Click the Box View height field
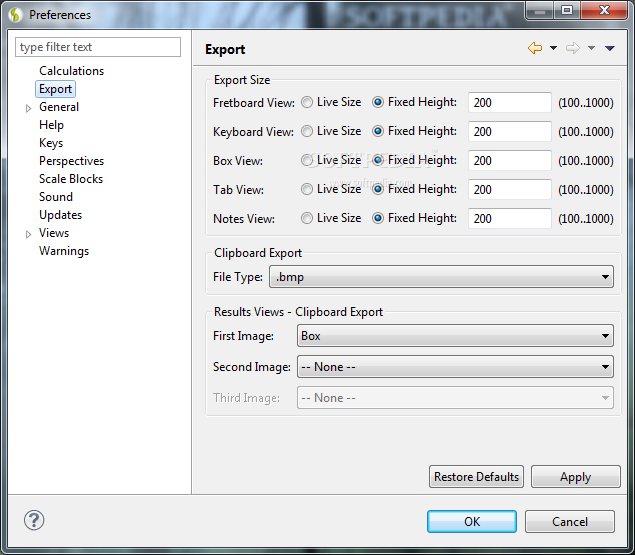Screen dimensions: 635x555 coord(509,161)
